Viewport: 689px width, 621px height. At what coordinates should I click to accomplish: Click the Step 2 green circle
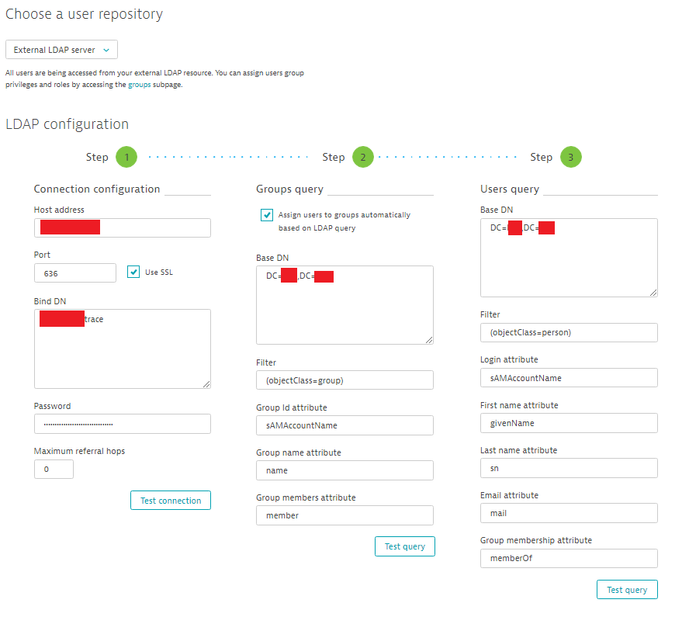pos(362,157)
